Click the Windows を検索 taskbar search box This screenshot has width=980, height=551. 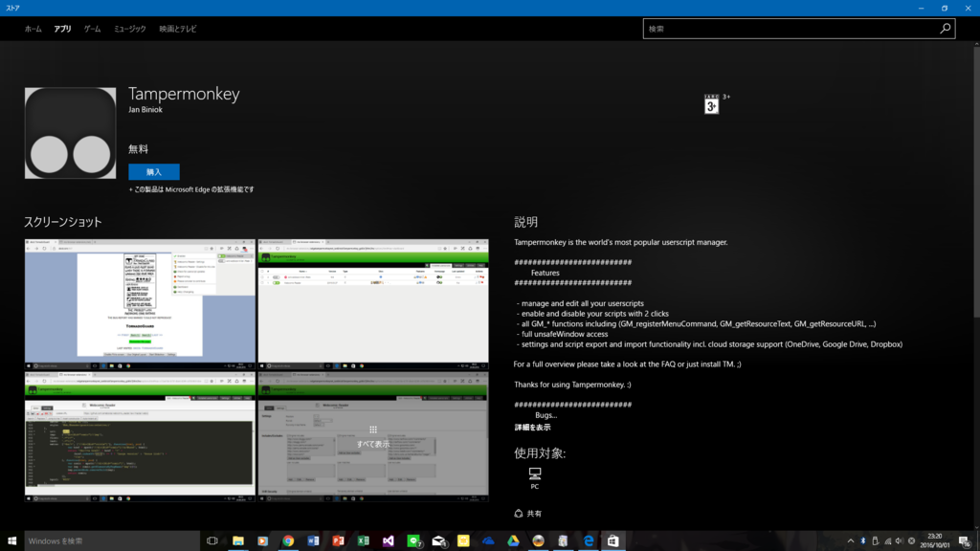(x=113, y=541)
